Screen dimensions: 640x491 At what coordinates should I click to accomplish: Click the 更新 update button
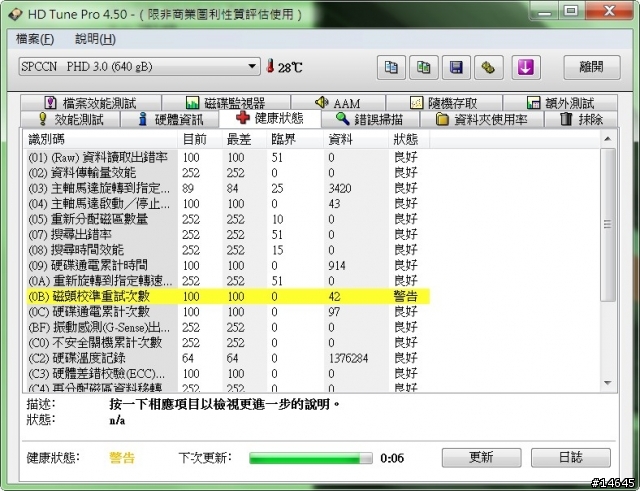click(482, 458)
